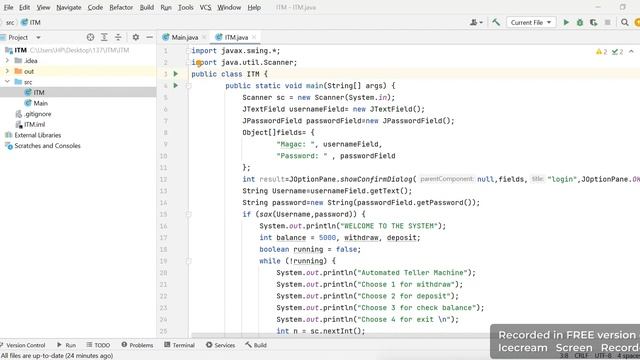Viewport: 640px width, 360px height.
Task: Open the Help menu
Action: tap(254, 7)
